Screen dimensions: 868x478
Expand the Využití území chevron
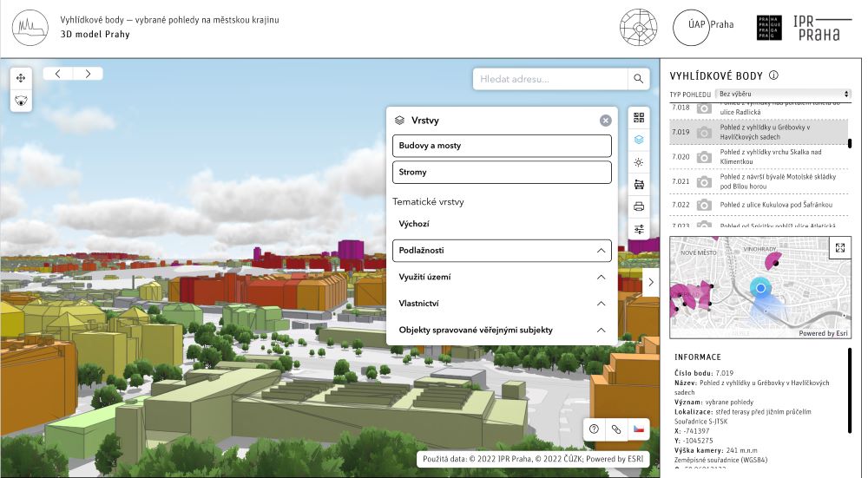pos(601,278)
